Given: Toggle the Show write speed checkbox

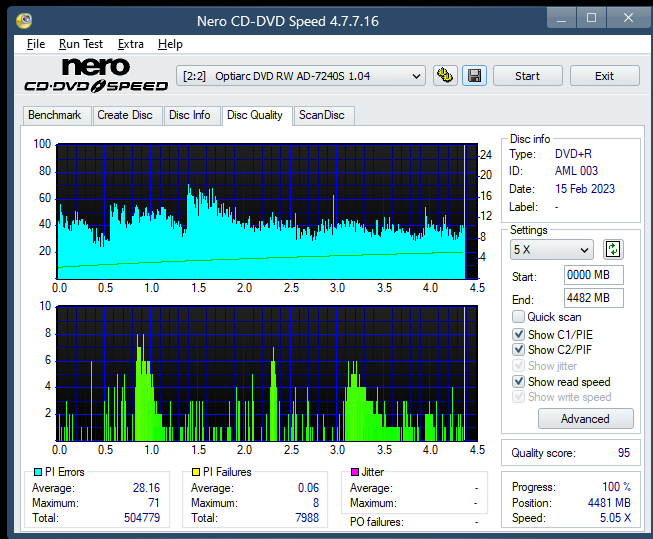Looking at the screenshot, I should tap(518, 397).
